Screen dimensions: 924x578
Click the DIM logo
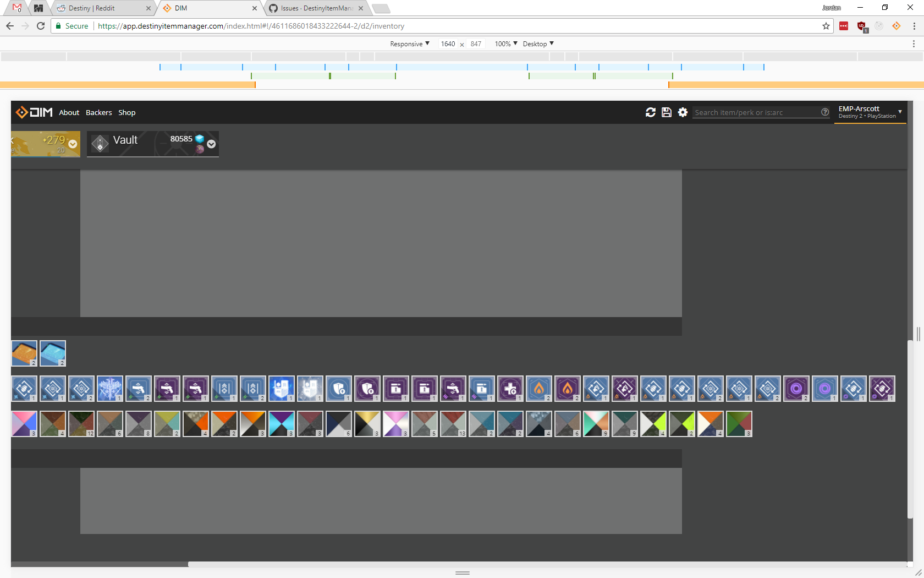34,112
